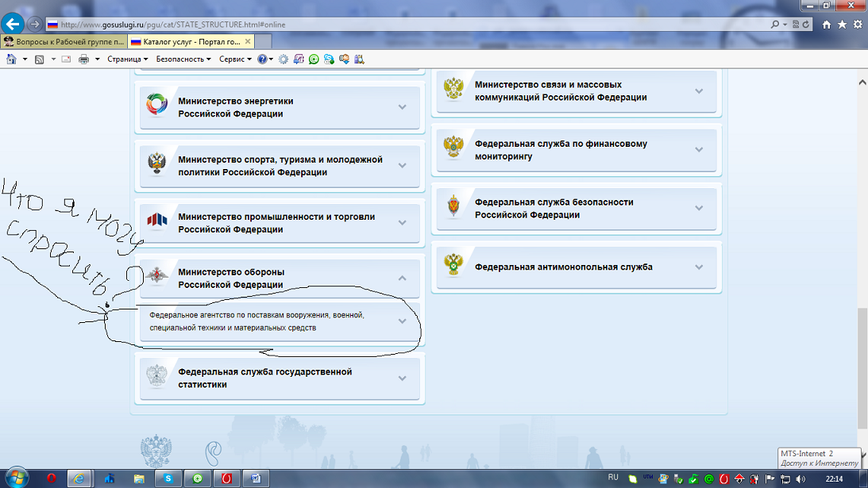The width and height of the screenshot is (868, 488).
Task: Click the gear icon next to Help
Action: pos(284,60)
